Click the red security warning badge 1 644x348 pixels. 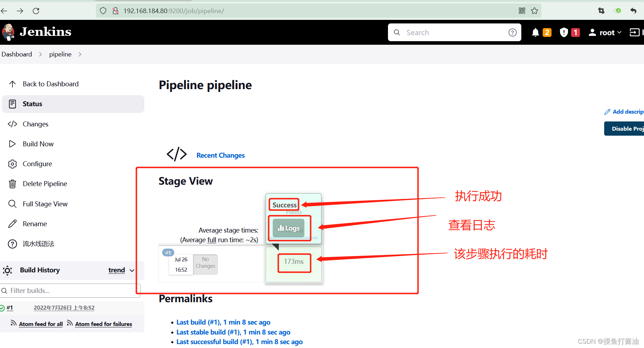click(575, 33)
